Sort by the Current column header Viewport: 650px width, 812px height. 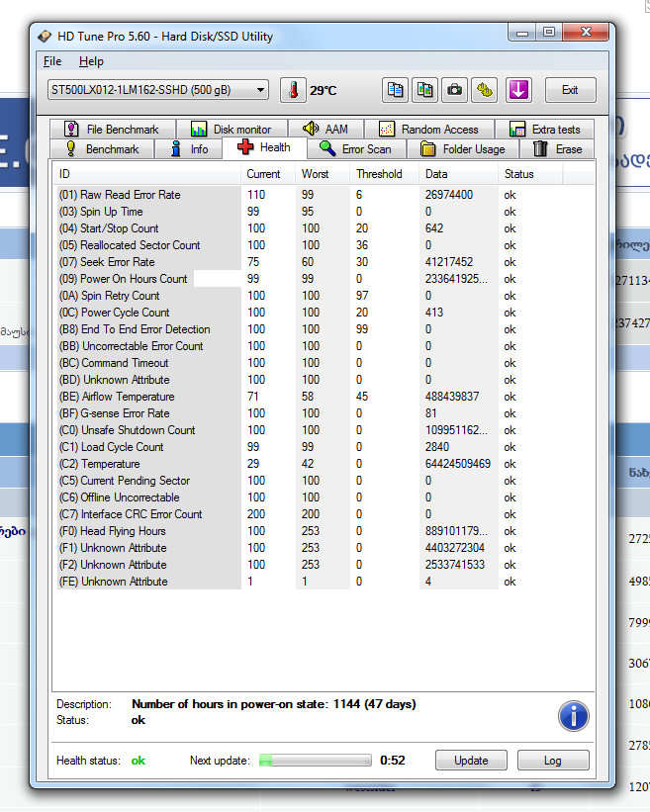point(268,174)
